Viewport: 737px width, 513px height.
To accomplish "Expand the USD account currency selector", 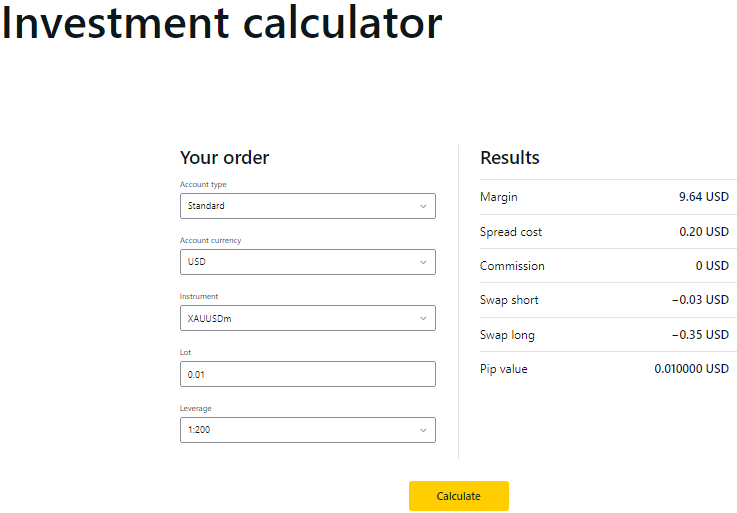I will click(x=300, y=262).
